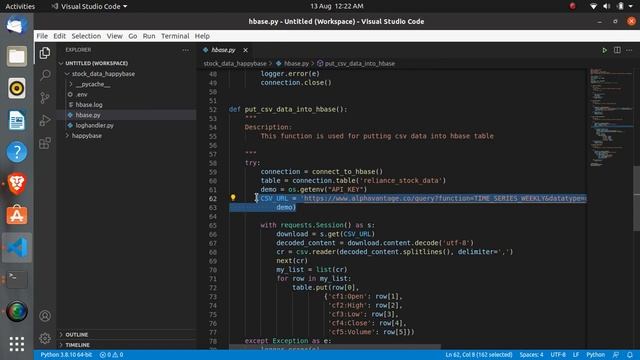Viewport: 640px width, 360px height.
Task: Click Ln 62, Col 8 position indicator
Action: (478, 355)
